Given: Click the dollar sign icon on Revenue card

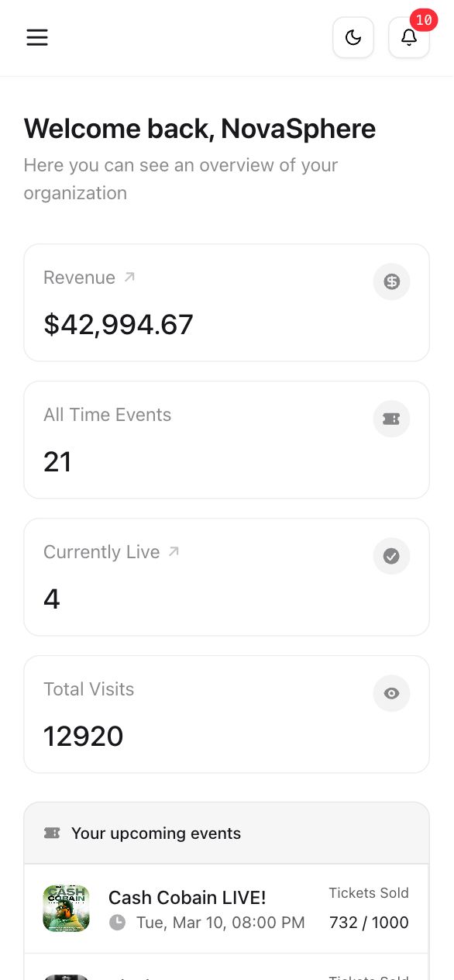Looking at the screenshot, I should 391,281.
